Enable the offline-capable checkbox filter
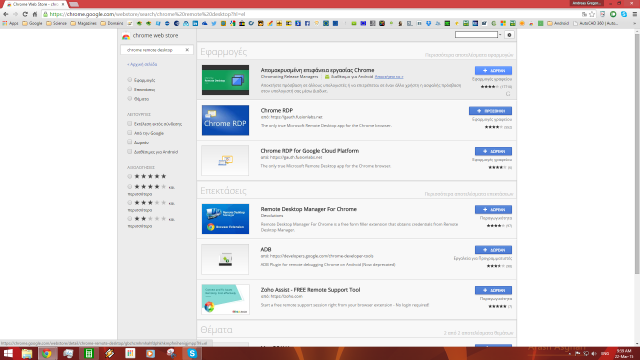 (x=129, y=123)
